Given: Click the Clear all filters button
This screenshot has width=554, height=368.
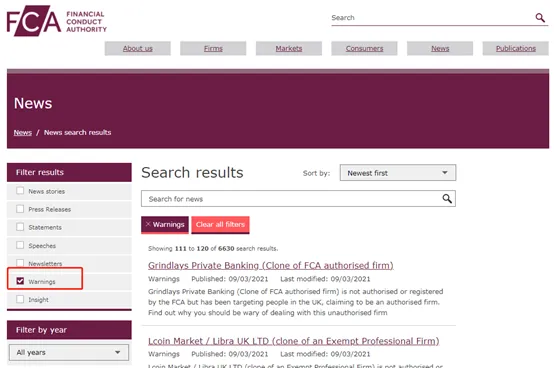Looking at the screenshot, I should pyautogui.click(x=220, y=225).
